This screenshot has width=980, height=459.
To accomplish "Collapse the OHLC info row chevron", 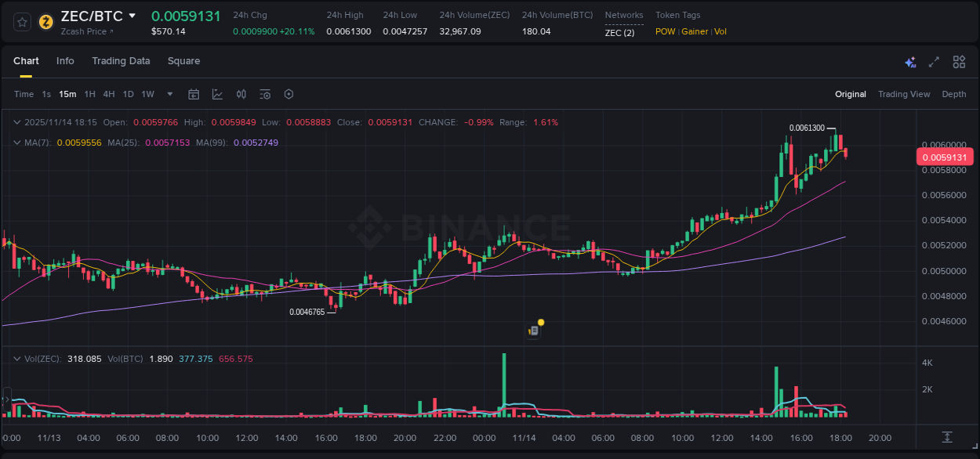I will (17, 122).
